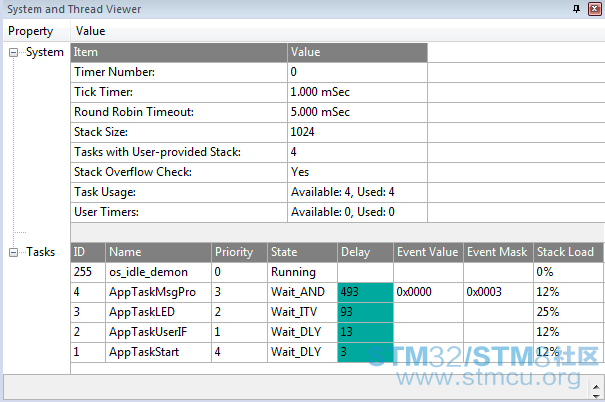Select the AppTaskLED task name
Image resolution: width=605 pixels, height=402 pixels.
142,312
